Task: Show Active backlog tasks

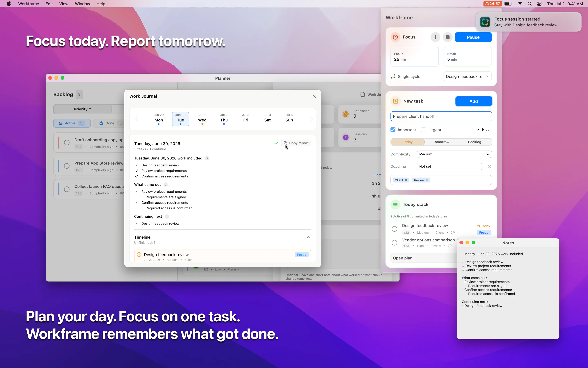Action: pos(72,123)
